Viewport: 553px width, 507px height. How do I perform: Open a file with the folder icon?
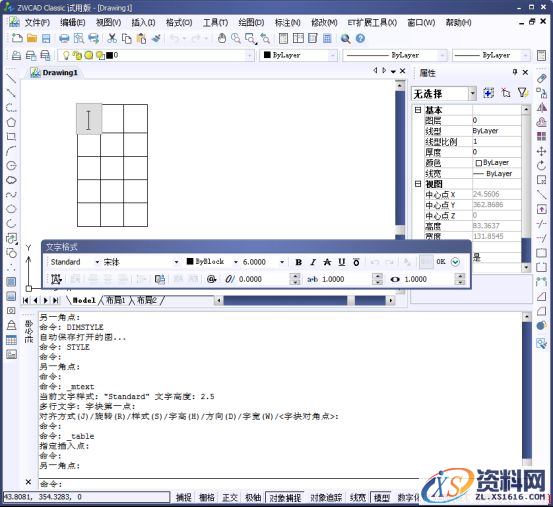pos(32,38)
